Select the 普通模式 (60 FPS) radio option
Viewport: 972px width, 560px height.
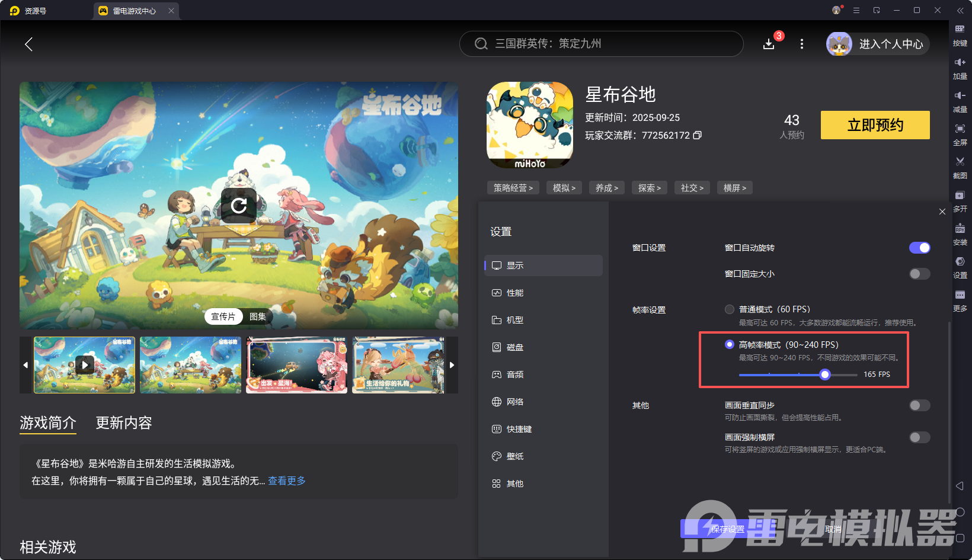[x=729, y=309]
